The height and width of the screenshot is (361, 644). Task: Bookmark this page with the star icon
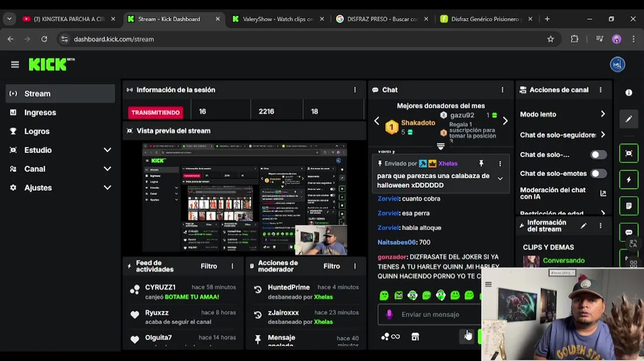[x=551, y=39]
